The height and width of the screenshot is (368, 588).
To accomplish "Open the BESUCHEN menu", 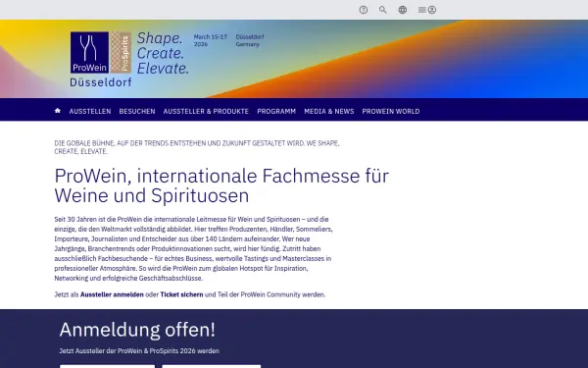I will click(137, 112).
